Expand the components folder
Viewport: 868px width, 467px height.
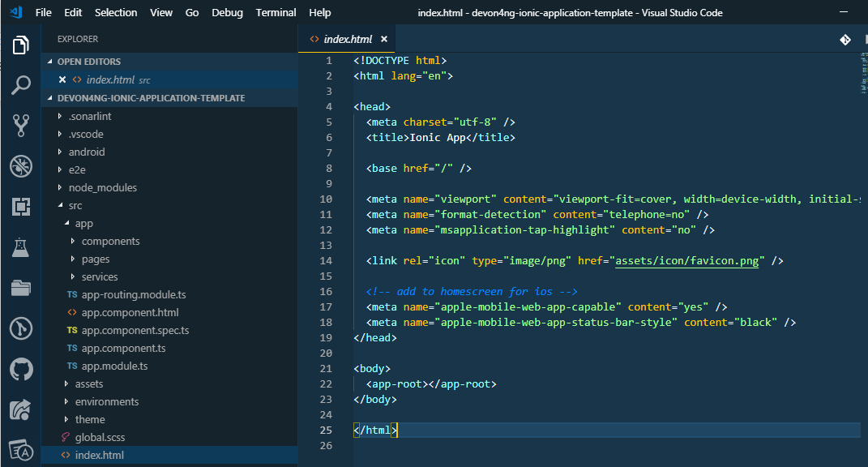click(x=110, y=241)
